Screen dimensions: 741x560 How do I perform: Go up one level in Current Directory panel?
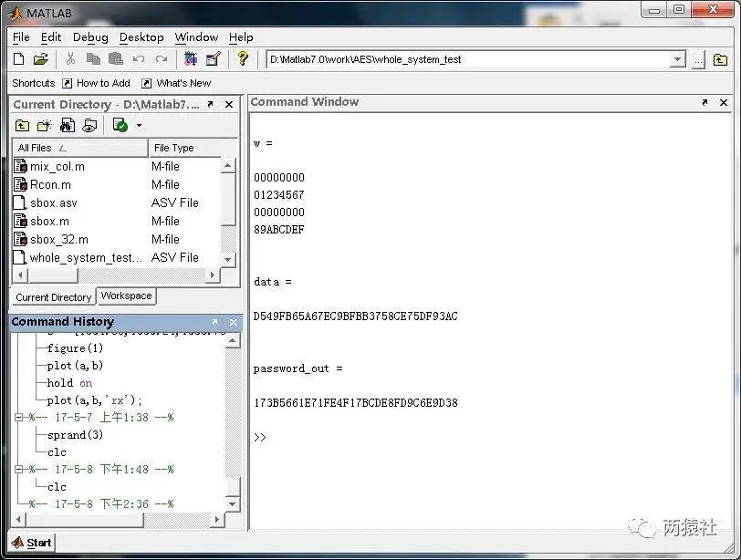[x=22, y=126]
